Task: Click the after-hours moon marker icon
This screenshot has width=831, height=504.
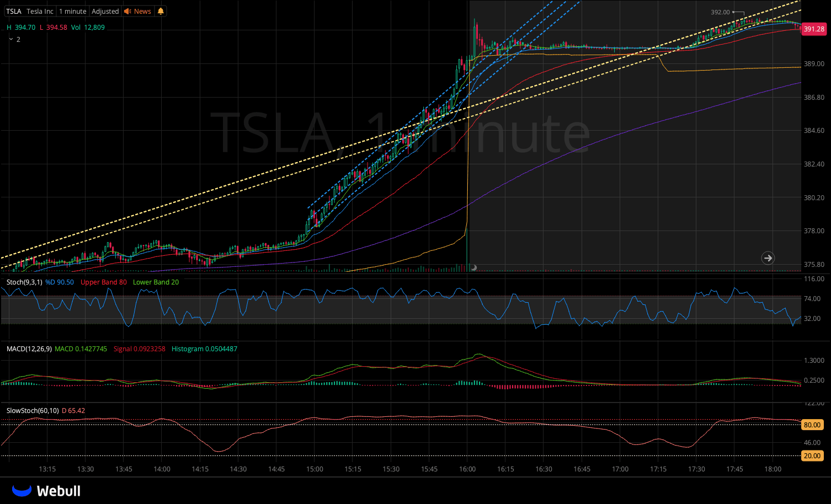Action: (x=473, y=268)
